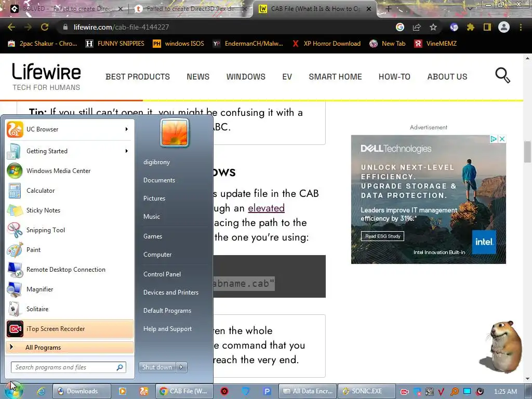Open 2pac Shakur bookmark
The width and height of the screenshot is (532, 399).
tap(43, 44)
